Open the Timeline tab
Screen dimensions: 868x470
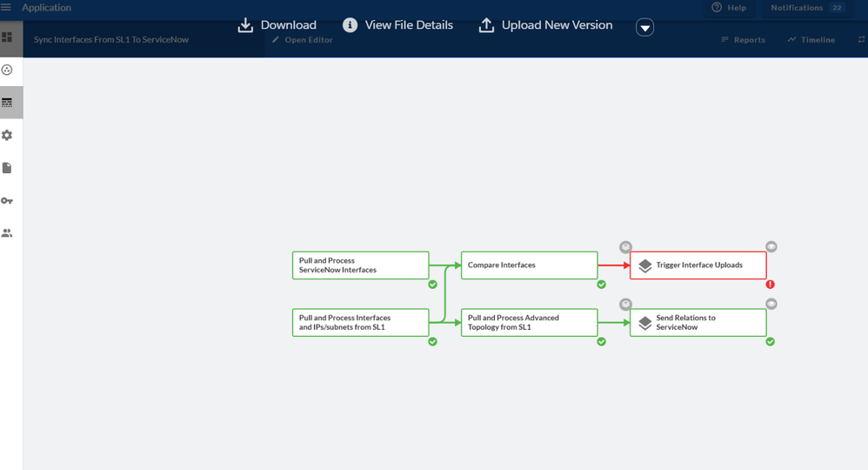pyautogui.click(x=811, y=40)
